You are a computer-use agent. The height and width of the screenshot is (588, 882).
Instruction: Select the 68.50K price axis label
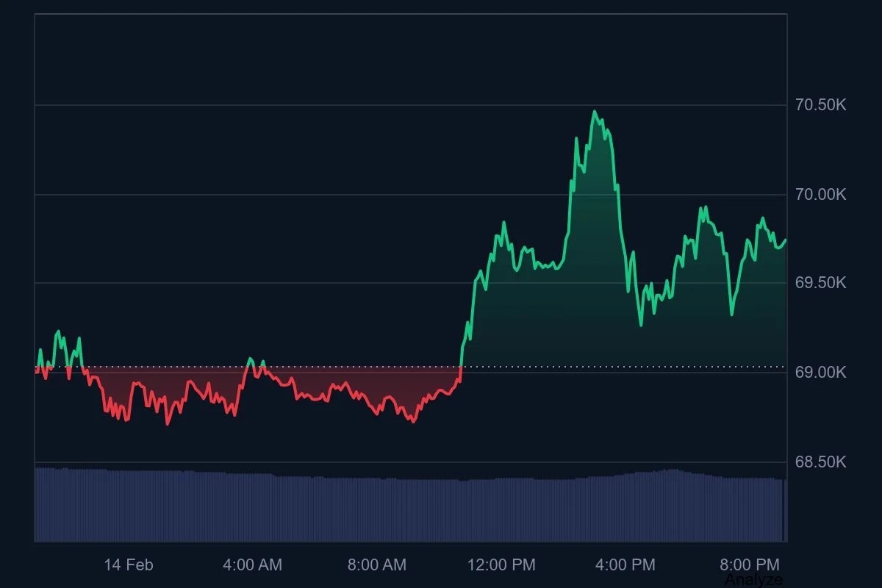pos(821,462)
